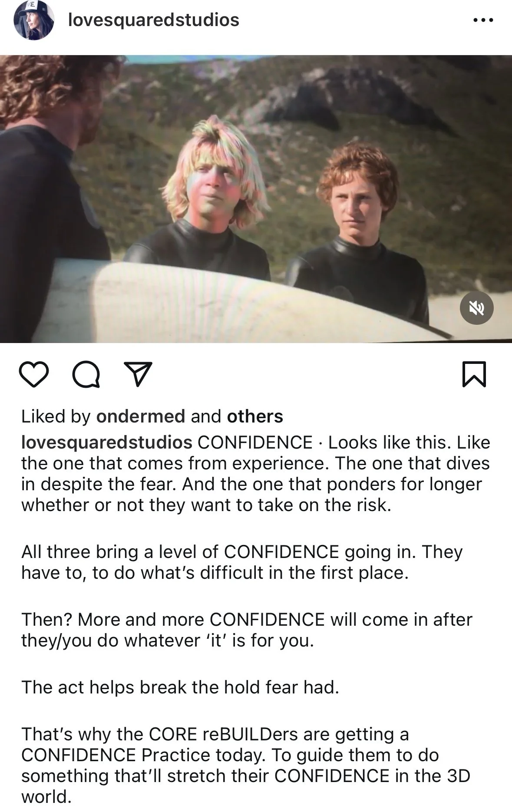
Task: Open the three-dot more options menu
Action: [483, 20]
